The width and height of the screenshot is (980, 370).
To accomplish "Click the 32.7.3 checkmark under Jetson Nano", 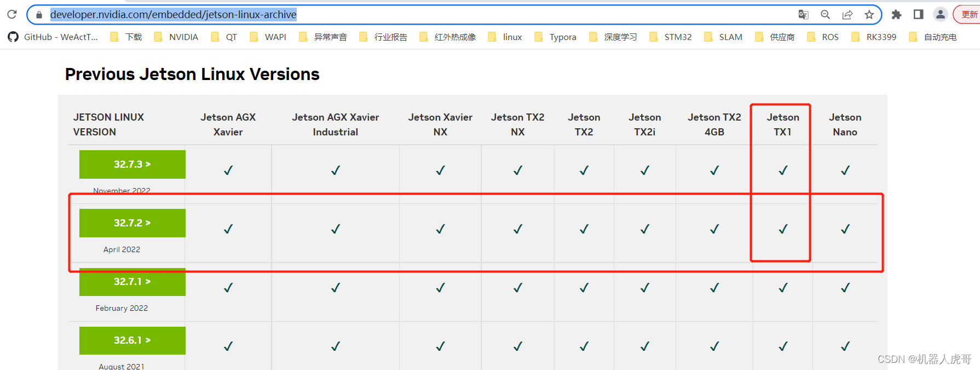I will tap(845, 170).
